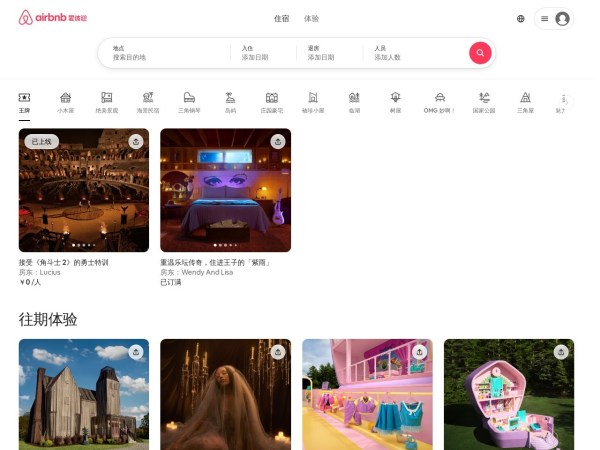Click the 地点 destination search field
The width and height of the screenshot is (600, 450).
click(165, 53)
